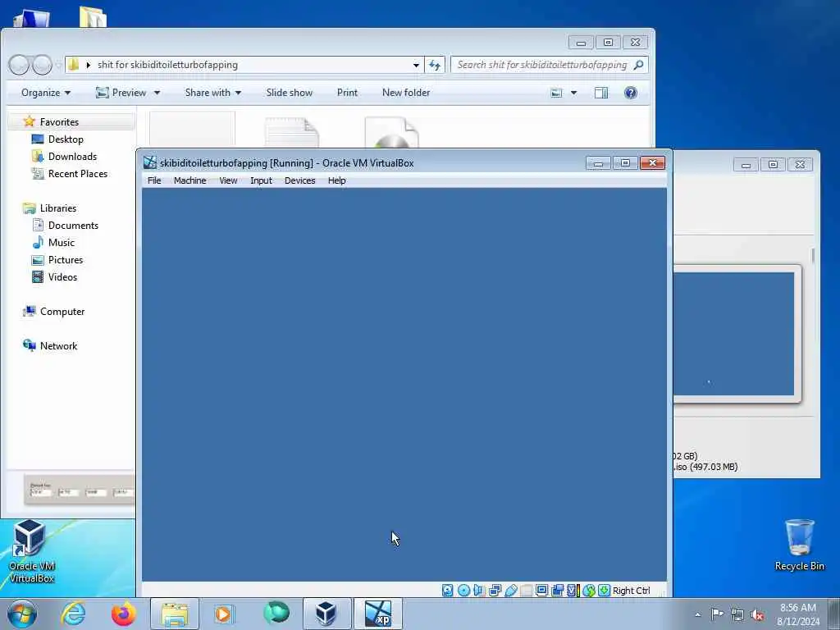Click the taskbar clock showing 8:56 AM
This screenshot has height=630, width=840.
point(798,614)
